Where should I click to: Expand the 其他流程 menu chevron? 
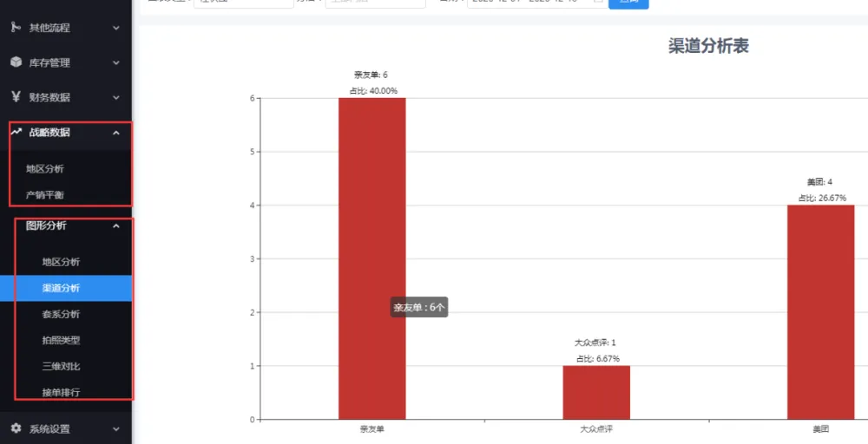click(116, 28)
